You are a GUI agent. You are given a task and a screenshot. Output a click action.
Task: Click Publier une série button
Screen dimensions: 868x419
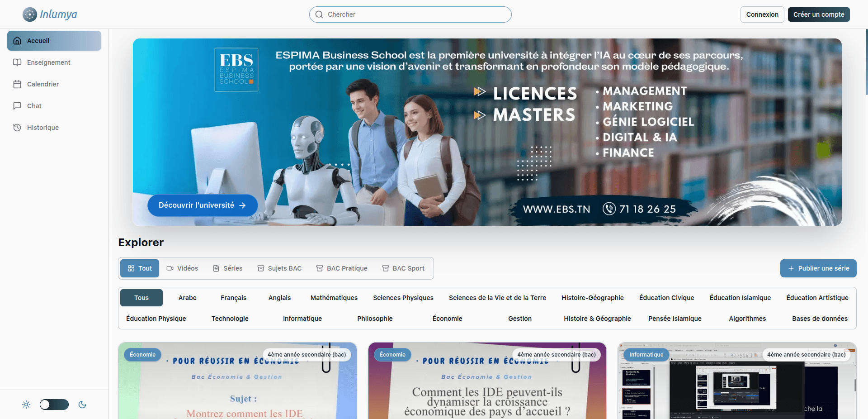pyautogui.click(x=818, y=268)
